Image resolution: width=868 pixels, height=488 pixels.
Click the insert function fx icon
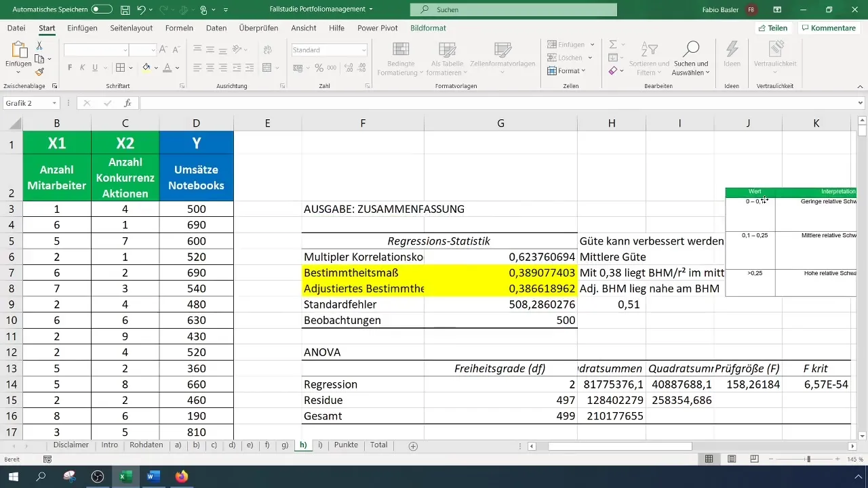click(x=127, y=103)
